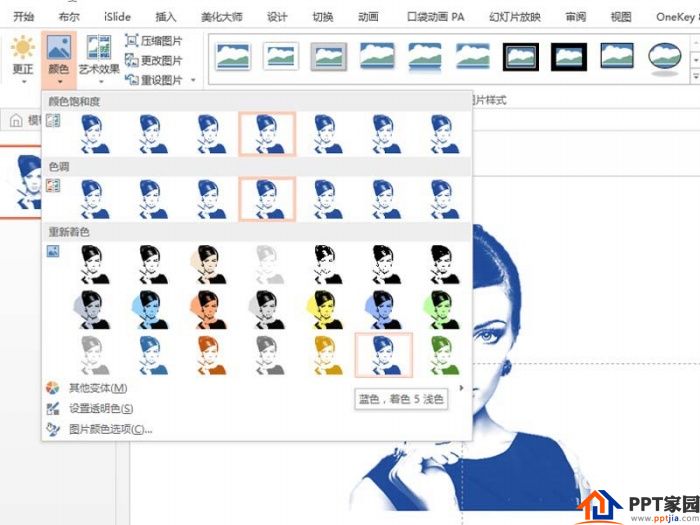Open the 切换 transitions tab
700x525 pixels.
pyautogui.click(x=323, y=17)
